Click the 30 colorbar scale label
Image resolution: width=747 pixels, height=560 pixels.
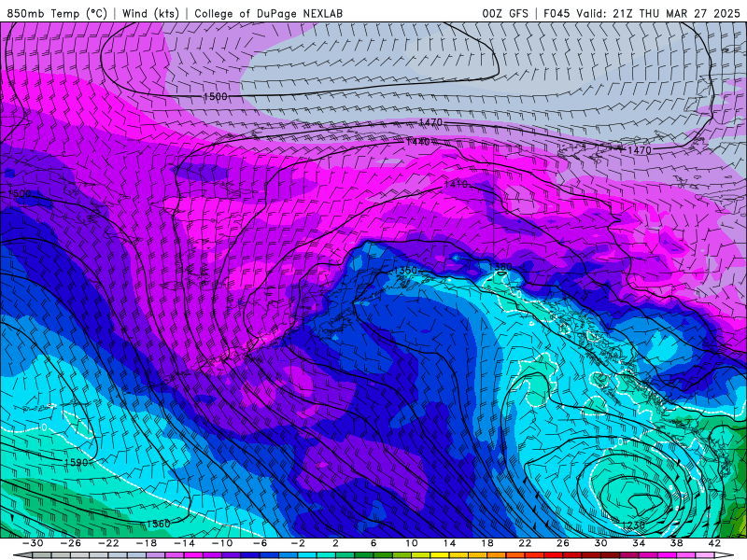[600, 543]
